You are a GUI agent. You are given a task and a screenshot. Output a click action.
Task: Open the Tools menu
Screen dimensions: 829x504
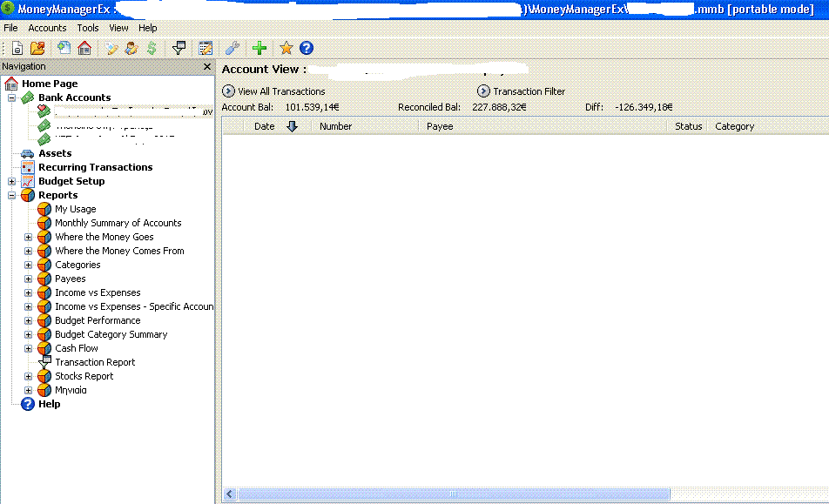point(88,28)
